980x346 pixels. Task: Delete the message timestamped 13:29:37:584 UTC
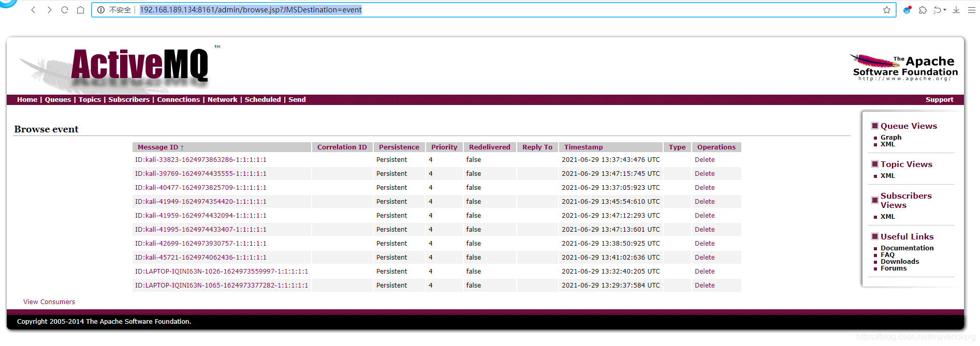click(x=705, y=285)
